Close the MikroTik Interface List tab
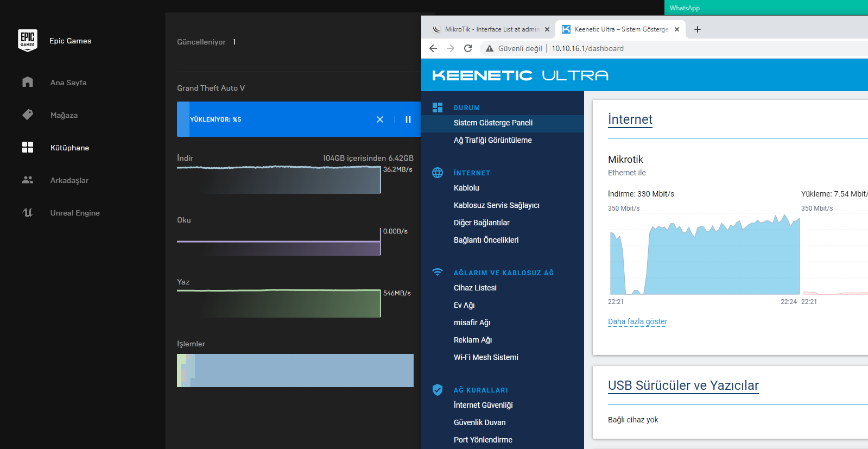Viewport: 868px width, 449px height. coord(547,29)
